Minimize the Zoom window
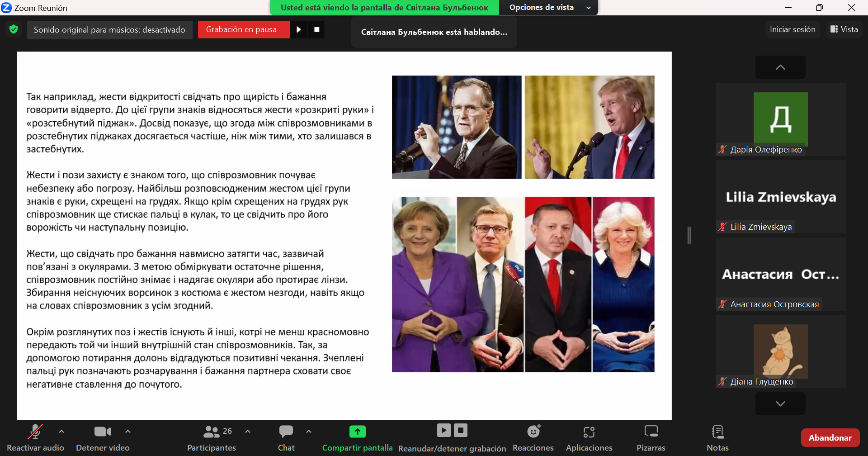Image resolution: width=868 pixels, height=456 pixels. click(788, 7)
